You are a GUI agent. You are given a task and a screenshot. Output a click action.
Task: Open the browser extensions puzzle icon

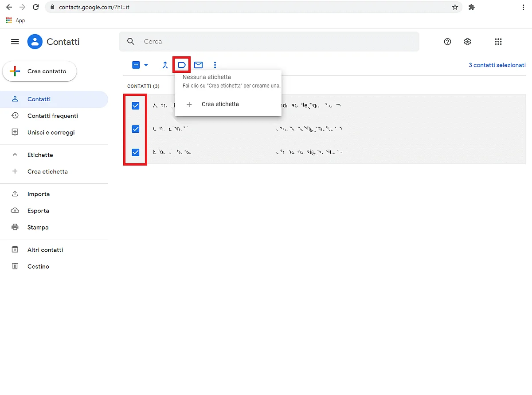click(472, 7)
